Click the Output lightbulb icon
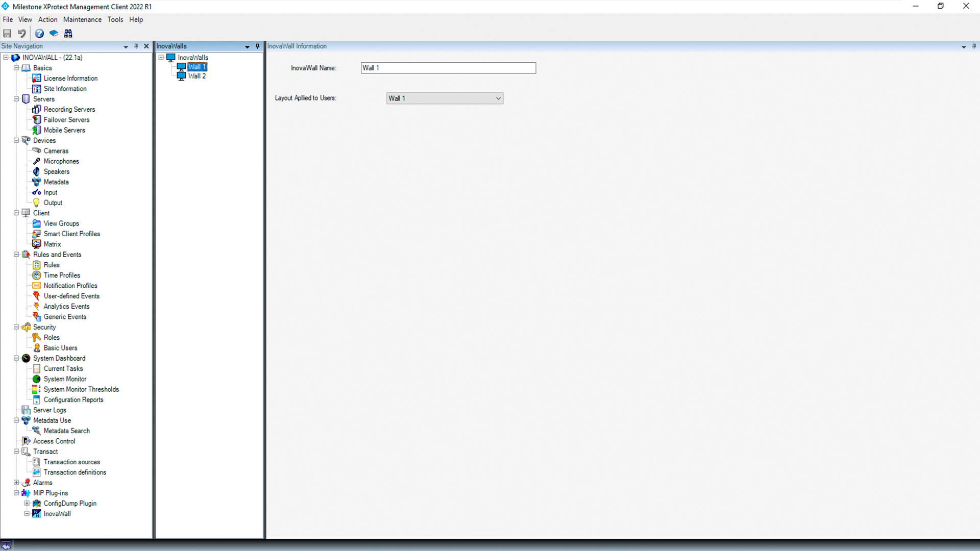980x551 pixels. point(37,203)
